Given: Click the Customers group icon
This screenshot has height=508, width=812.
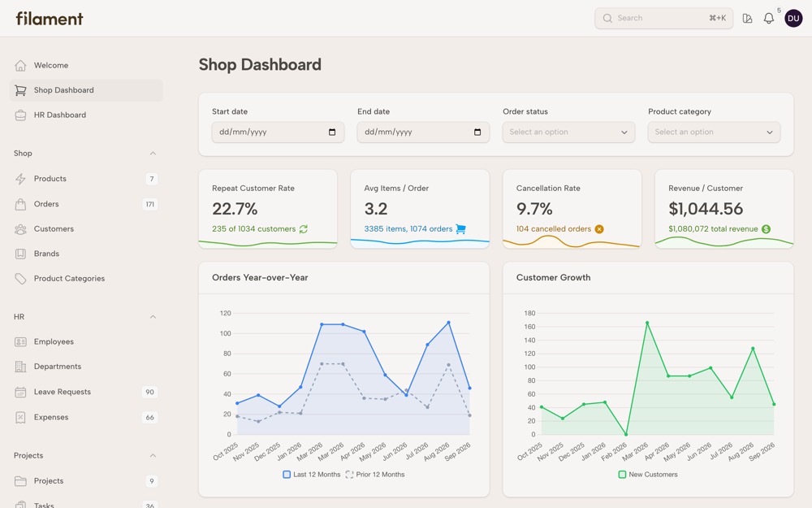Looking at the screenshot, I should point(20,229).
